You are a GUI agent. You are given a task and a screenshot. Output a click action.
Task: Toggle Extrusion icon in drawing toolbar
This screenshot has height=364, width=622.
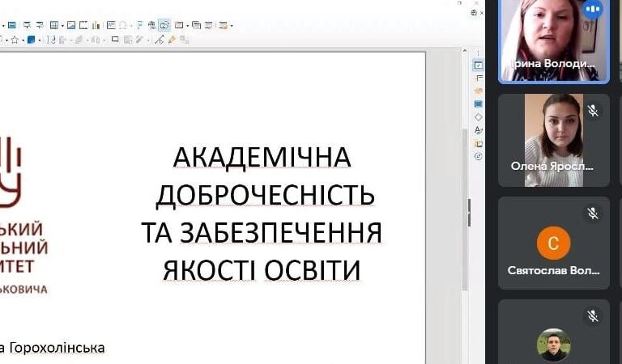pyautogui.click(x=184, y=39)
